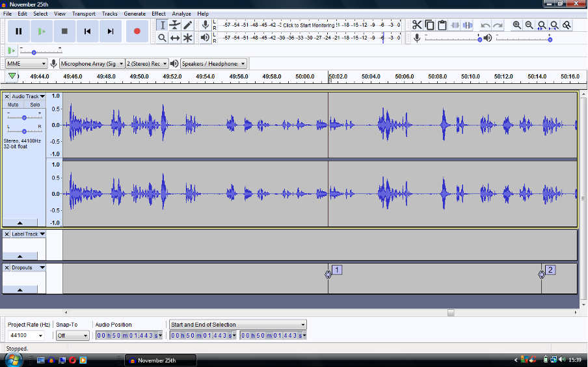Open the Speakers / Headphones playback dropdown
Image resolution: width=588 pixels, height=367 pixels.
tap(213, 63)
